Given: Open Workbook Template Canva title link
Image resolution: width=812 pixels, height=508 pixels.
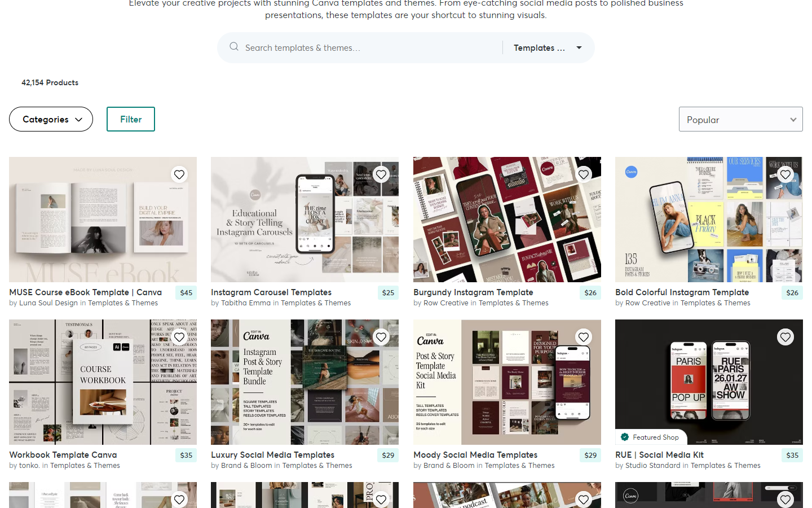Looking at the screenshot, I should pyautogui.click(x=63, y=455).
